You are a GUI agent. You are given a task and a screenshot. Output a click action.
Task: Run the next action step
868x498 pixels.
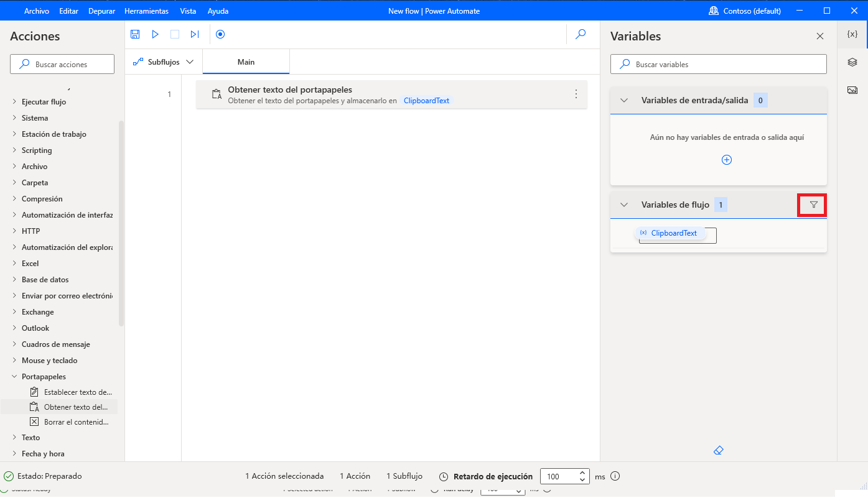point(195,34)
